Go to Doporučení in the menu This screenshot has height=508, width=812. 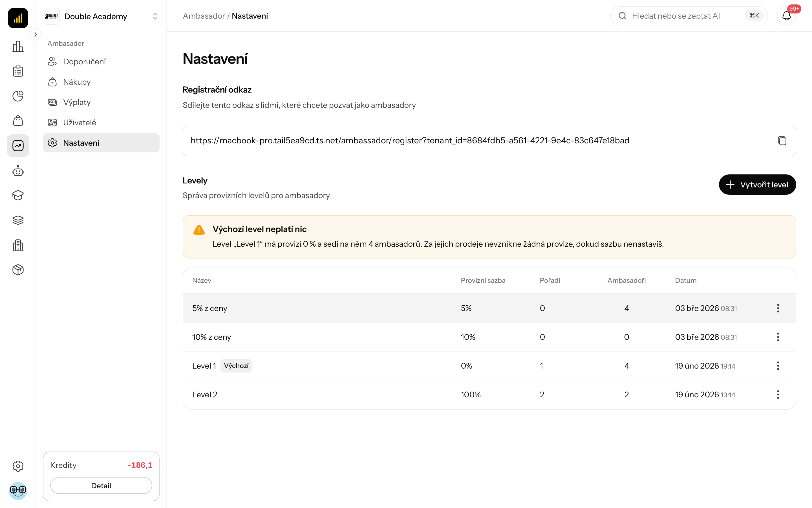coord(101,62)
